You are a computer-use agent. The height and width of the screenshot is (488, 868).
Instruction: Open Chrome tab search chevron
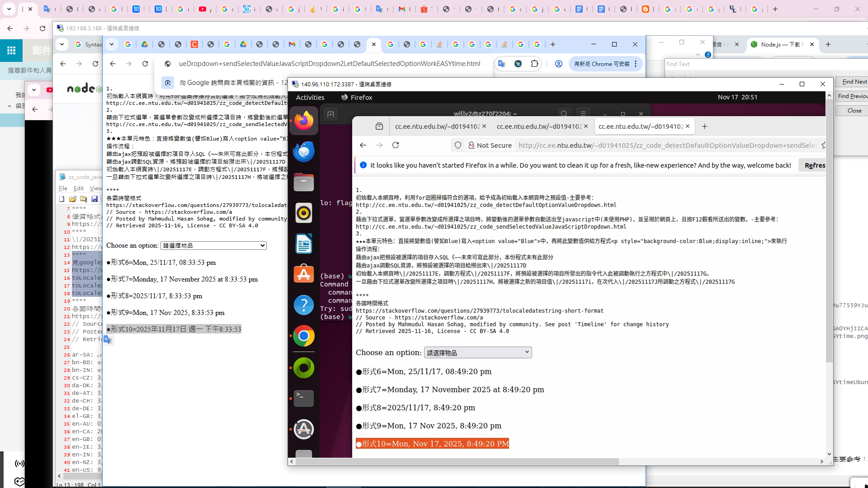[x=112, y=44]
